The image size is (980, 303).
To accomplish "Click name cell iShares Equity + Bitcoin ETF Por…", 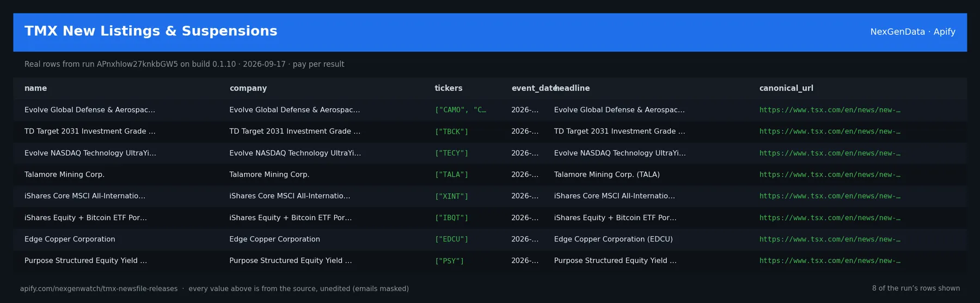I will [x=85, y=217].
